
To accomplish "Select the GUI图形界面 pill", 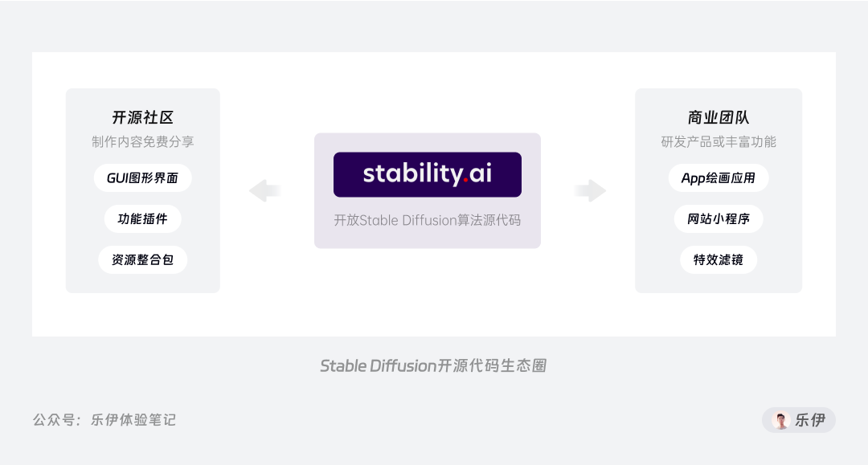I will (x=143, y=178).
